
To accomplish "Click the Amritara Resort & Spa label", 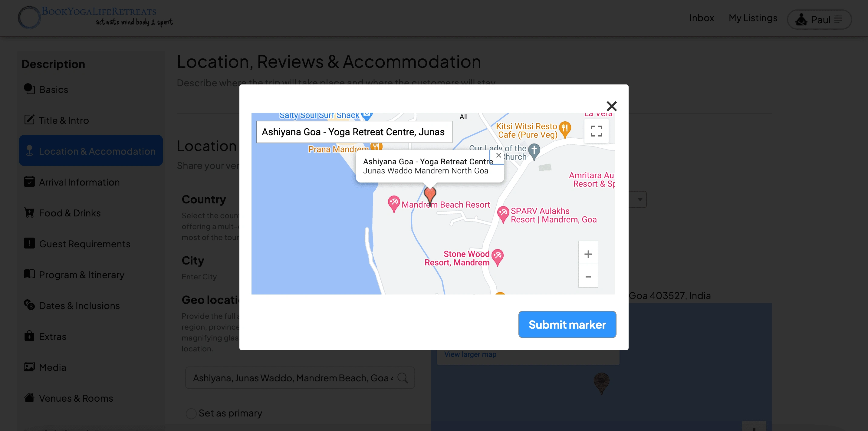I will [x=591, y=179].
